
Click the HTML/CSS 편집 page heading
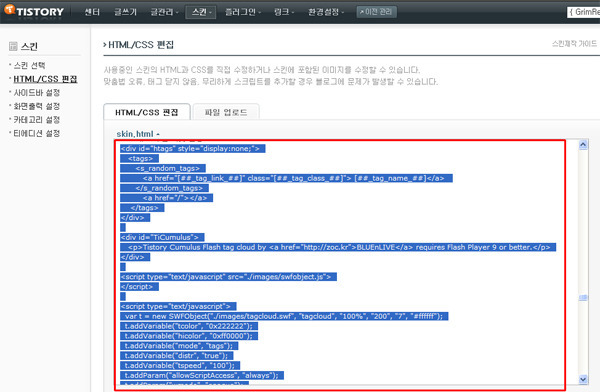[141, 45]
